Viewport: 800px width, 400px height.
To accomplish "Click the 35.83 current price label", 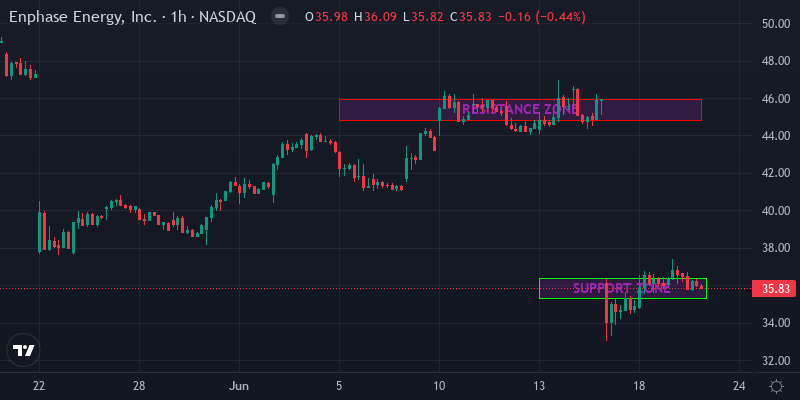I will (774, 289).
